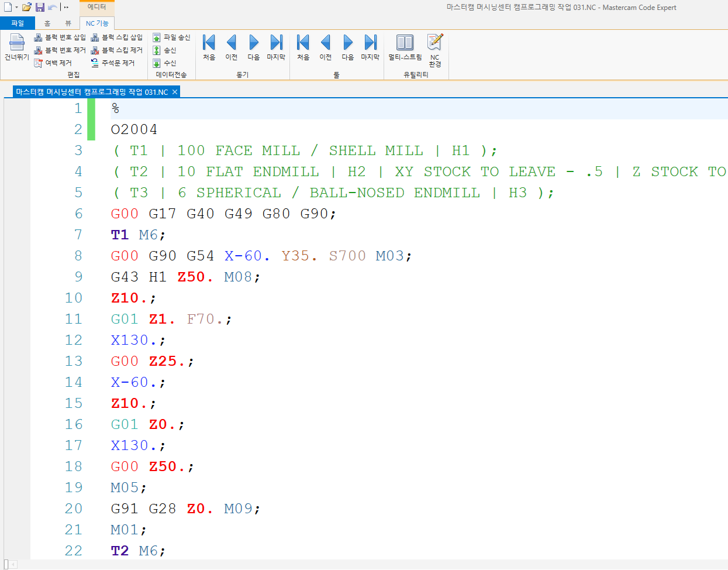Click line 3 comment T1 100 FACE MILL
This screenshot has width=728, height=570.
[x=304, y=150]
